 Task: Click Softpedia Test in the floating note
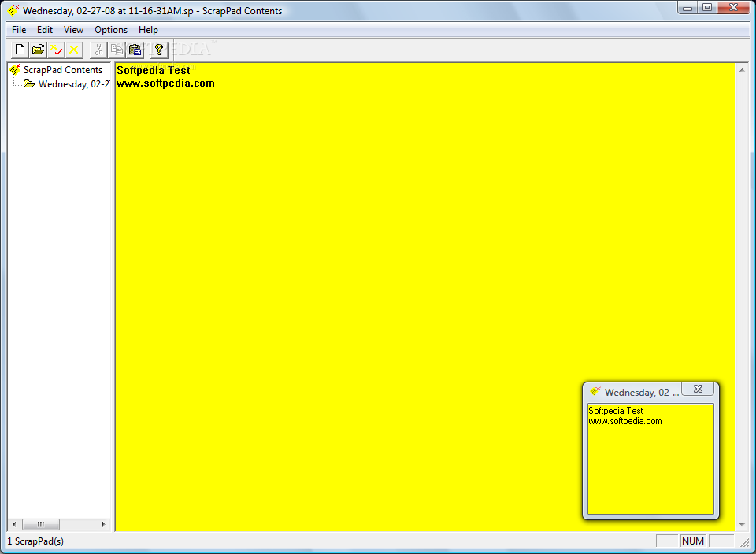coord(615,411)
